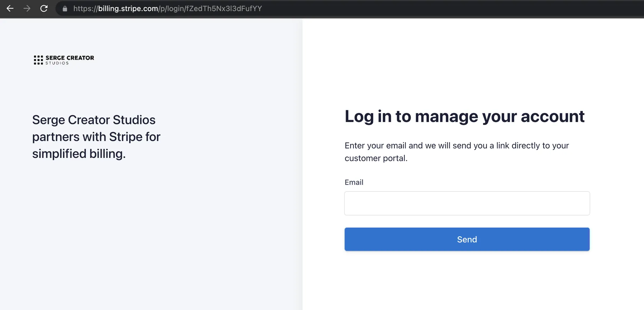Click the 'customer portal.' text
This screenshot has height=310, width=644.
[x=376, y=158]
